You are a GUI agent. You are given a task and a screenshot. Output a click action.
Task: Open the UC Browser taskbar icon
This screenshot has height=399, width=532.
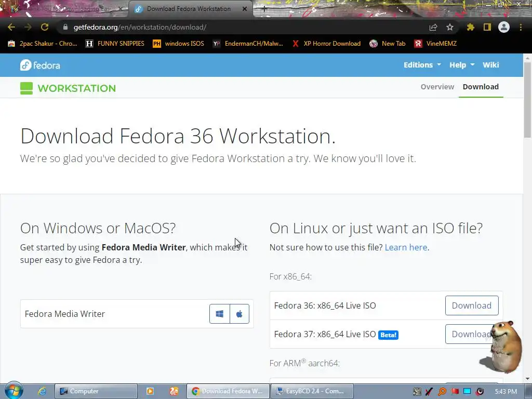[174, 391]
